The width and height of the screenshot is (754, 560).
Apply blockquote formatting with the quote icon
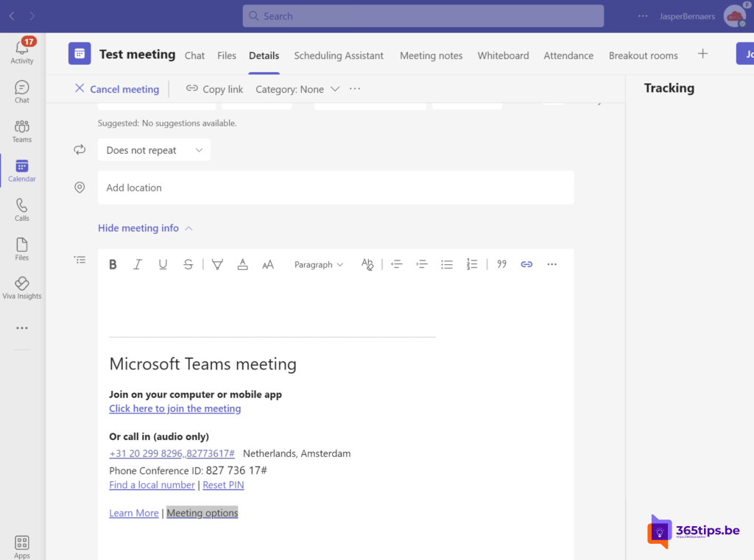[x=501, y=264]
